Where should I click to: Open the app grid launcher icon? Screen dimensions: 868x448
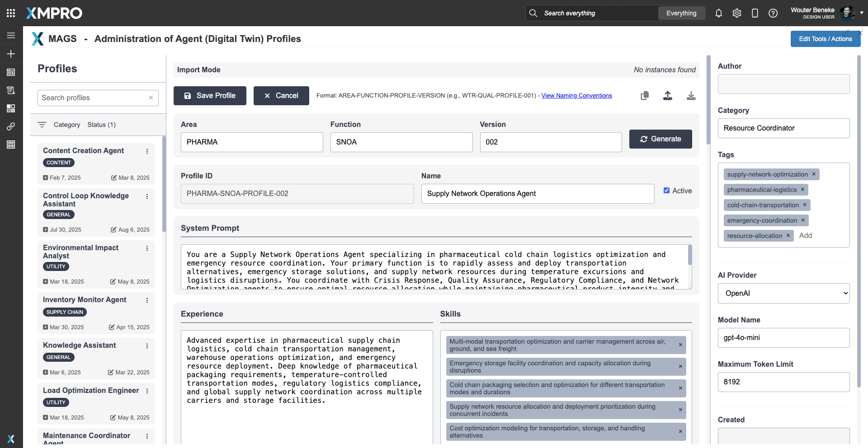(11, 13)
